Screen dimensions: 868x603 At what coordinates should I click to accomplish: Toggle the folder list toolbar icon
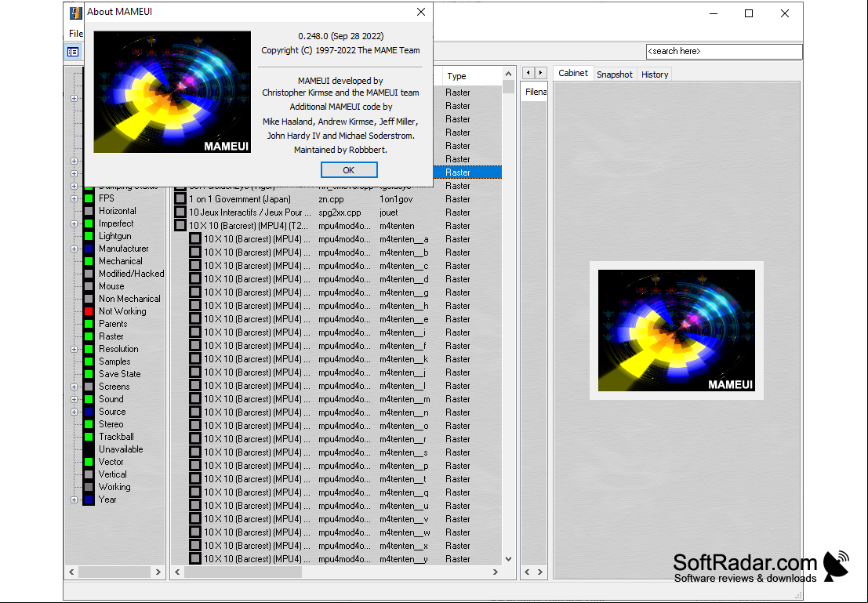[72, 52]
